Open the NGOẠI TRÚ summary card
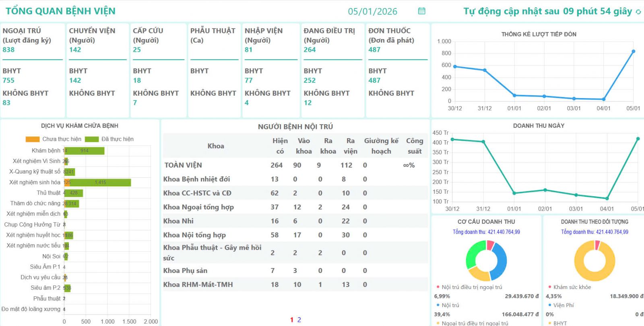 pyautogui.click(x=33, y=70)
